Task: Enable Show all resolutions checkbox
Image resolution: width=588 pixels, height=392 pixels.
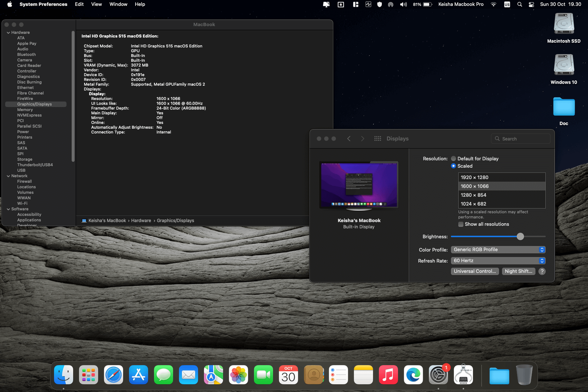Action: click(x=461, y=224)
